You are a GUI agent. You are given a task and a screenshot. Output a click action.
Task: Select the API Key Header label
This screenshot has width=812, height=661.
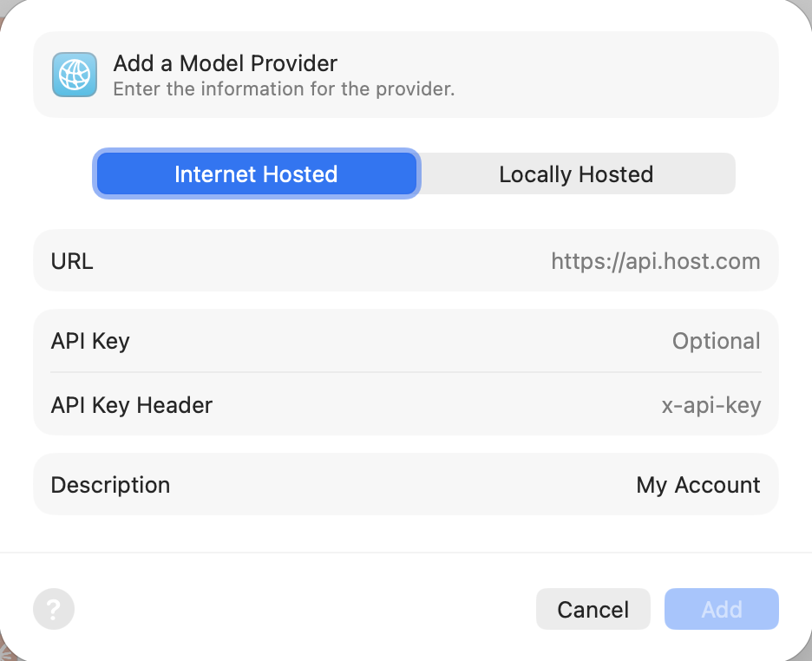[x=132, y=405]
